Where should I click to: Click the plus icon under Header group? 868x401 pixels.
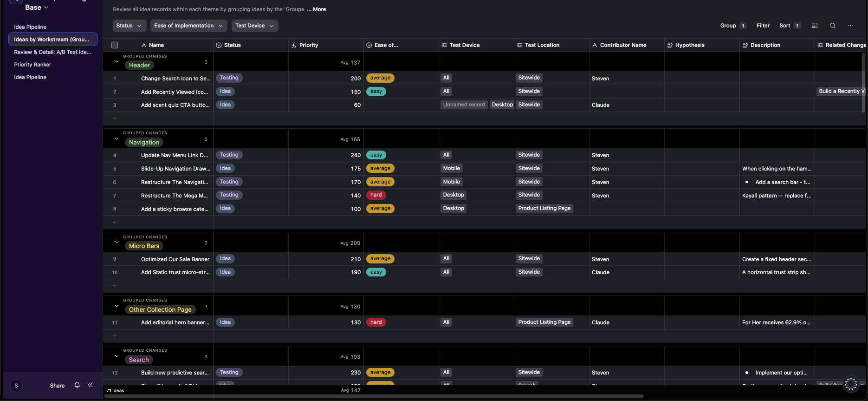pyautogui.click(x=115, y=118)
